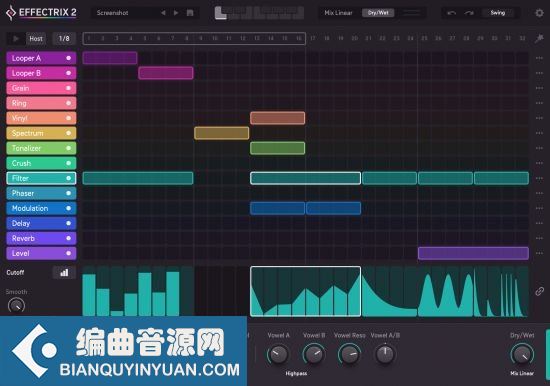The width and height of the screenshot is (550, 386).
Task: Click the Dry/Wet knob at bottom right
Action: pyautogui.click(x=522, y=354)
